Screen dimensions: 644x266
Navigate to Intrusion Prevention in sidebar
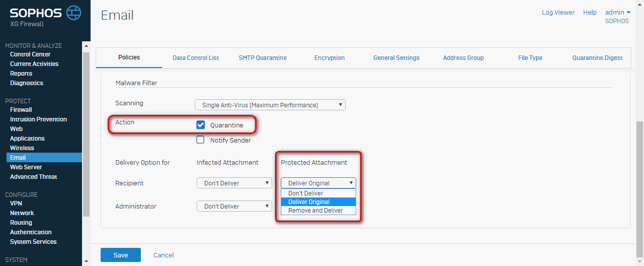pos(38,119)
